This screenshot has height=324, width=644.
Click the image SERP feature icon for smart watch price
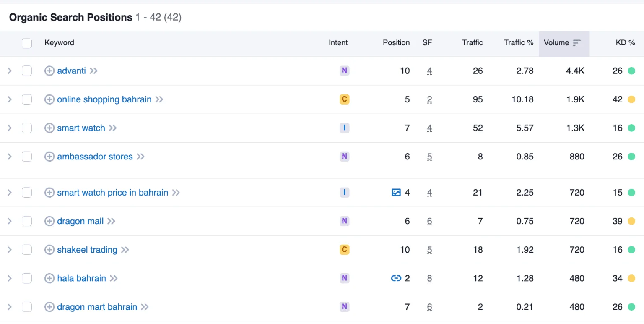(396, 193)
